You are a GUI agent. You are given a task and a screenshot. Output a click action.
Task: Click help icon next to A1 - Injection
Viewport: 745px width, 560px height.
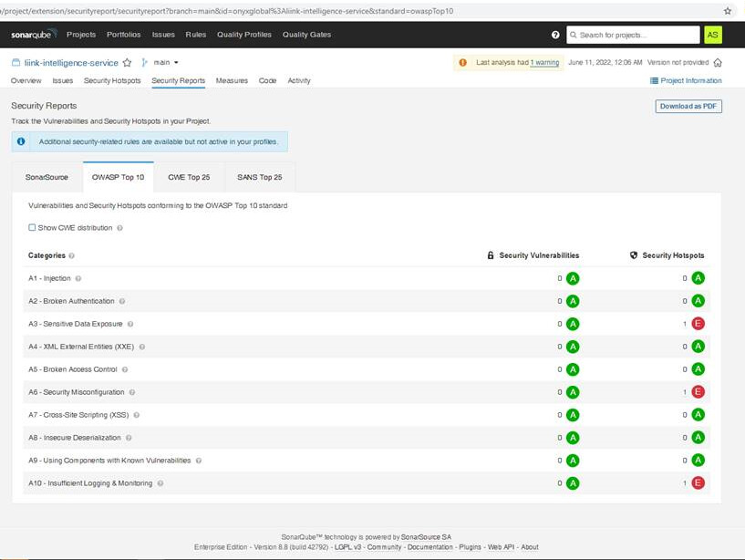tap(78, 278)
